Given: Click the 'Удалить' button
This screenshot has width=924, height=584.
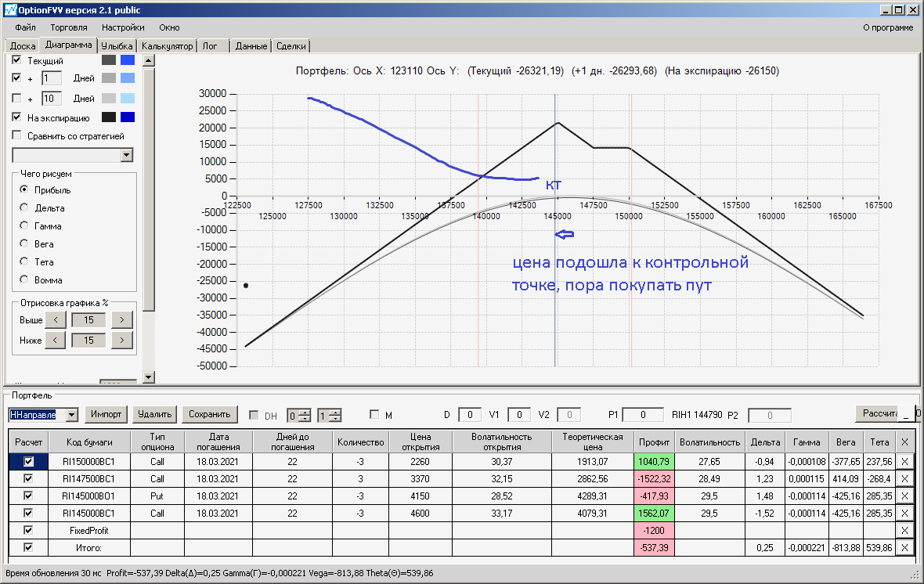Looking at the screenshot, I should 154,414.
